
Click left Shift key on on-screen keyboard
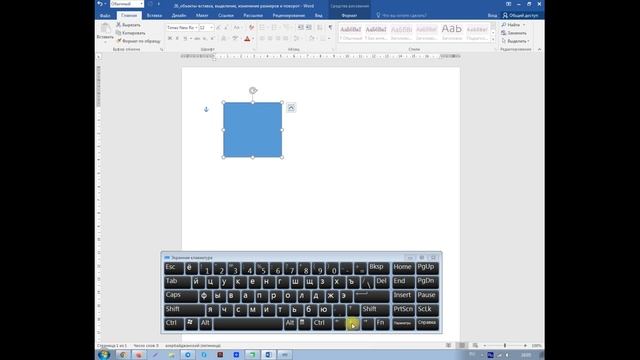click(184, 309)
